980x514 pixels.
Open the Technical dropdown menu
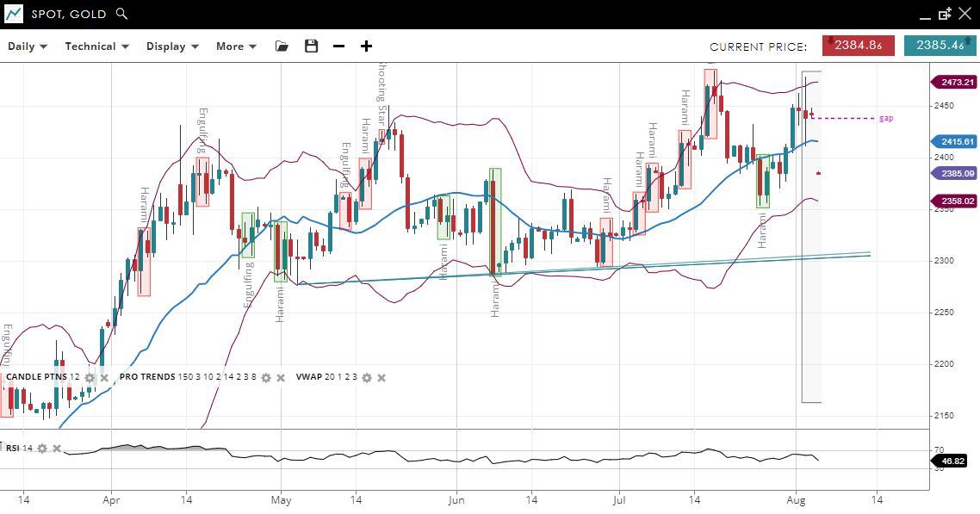click(96, 46)
